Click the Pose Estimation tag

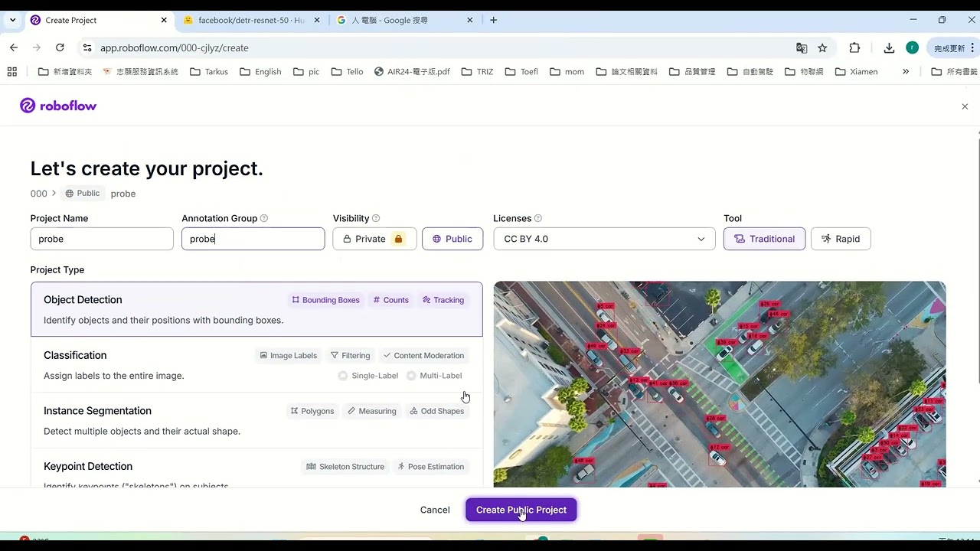[x=430, y=467]
